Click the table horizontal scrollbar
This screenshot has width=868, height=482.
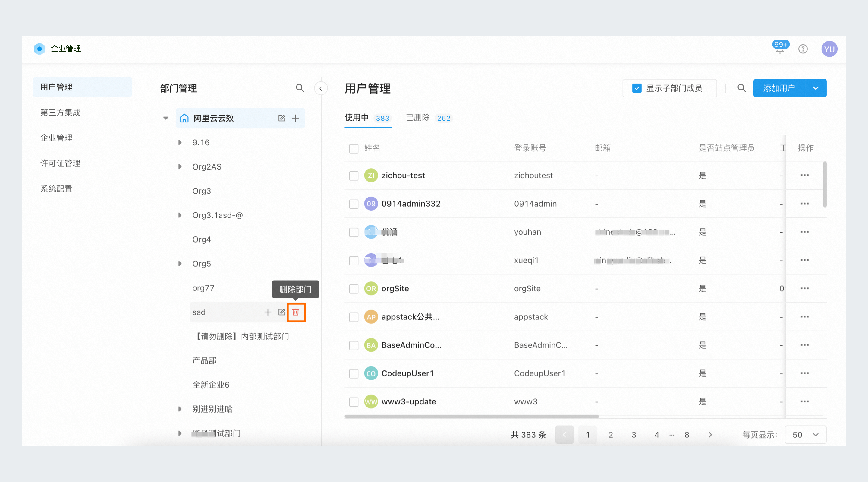click(471, 416)
